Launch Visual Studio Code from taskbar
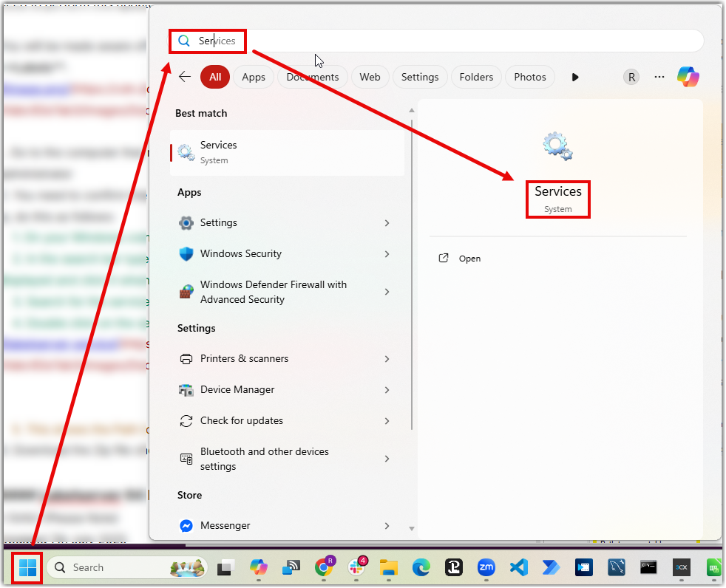 click(x=519, y=567)
